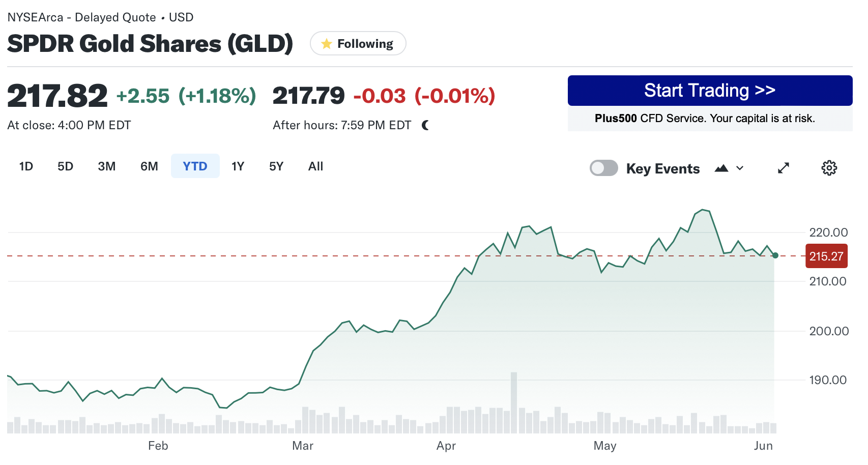Select the YTD range tab
Viewport: 868px width, 465px height.
coord(195,166)
